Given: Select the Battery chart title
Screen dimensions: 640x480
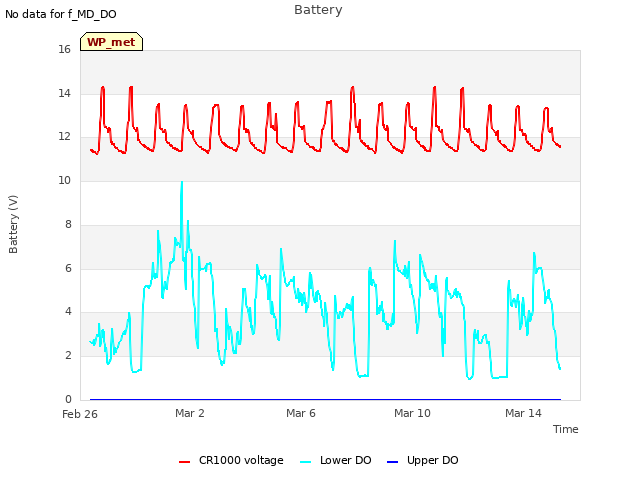Looking at the screenshot, I should (318, 10).
